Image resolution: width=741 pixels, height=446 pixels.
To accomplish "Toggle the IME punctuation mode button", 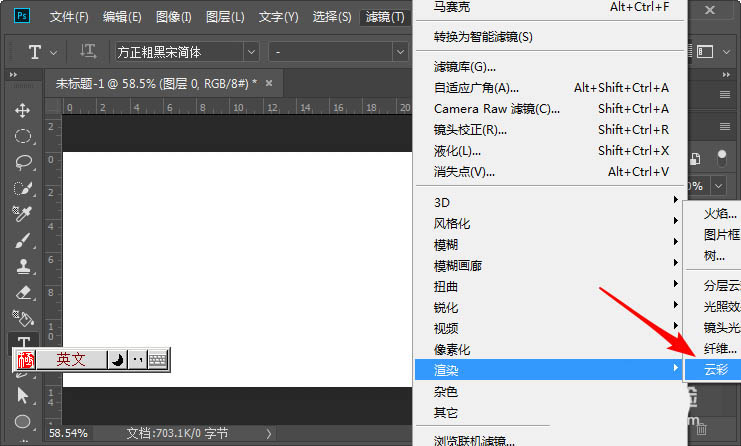I will [x=137, y=360].
